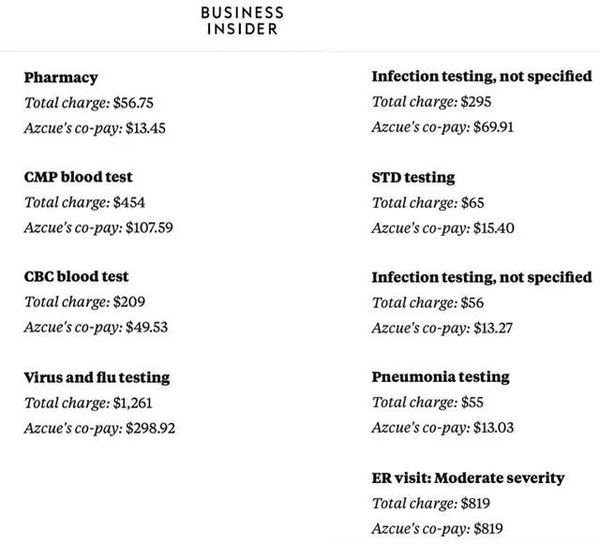Click the CBC blood test heading

point(76,276)
